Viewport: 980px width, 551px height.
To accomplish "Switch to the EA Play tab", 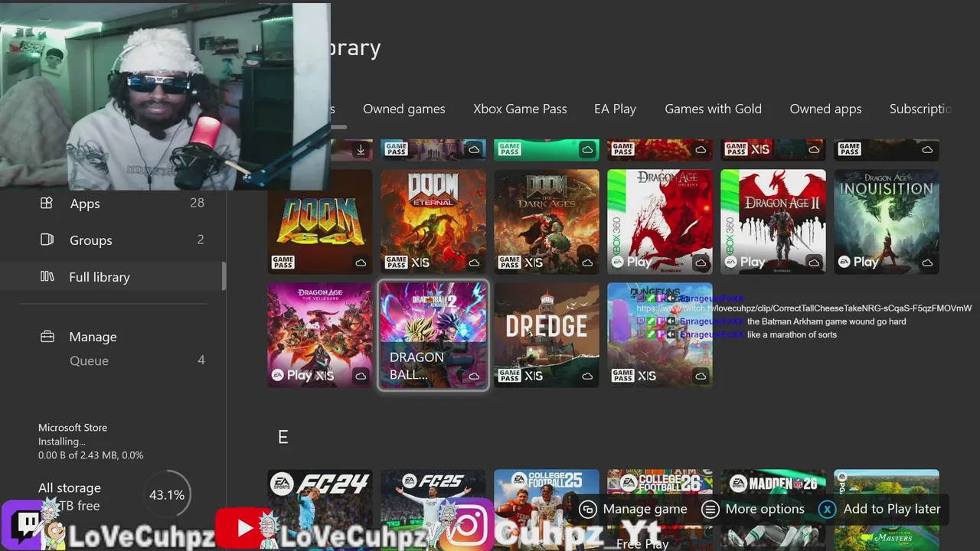I will coord(615,109).
